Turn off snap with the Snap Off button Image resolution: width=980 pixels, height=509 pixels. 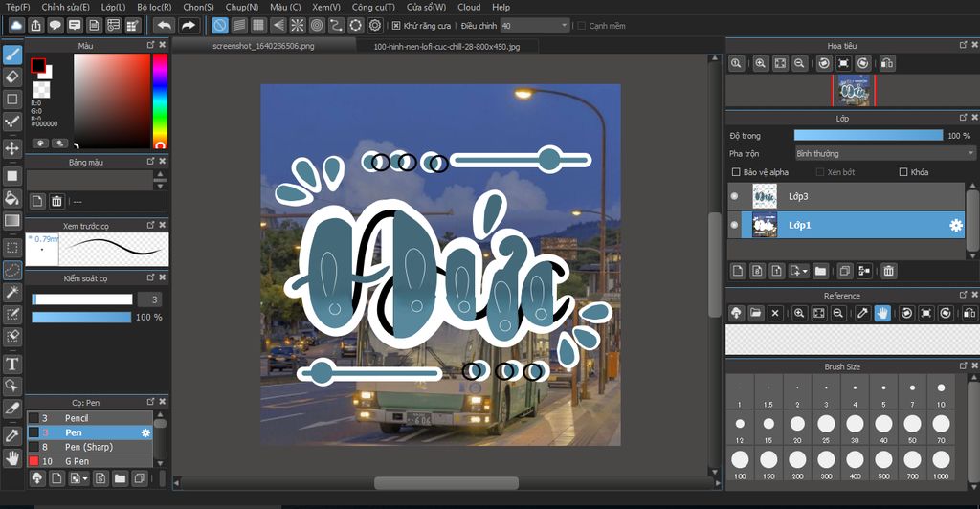coord(220,26)
